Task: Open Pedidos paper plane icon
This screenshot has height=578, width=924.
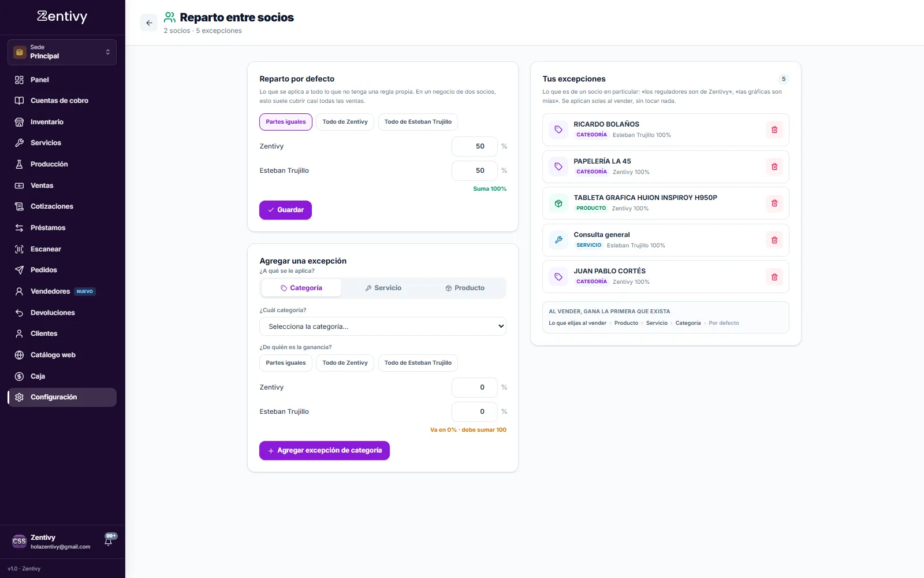Action: point(19,270)
